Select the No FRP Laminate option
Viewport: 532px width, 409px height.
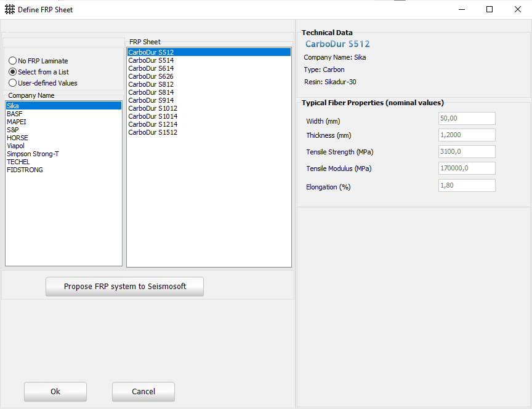pos(38,61)
